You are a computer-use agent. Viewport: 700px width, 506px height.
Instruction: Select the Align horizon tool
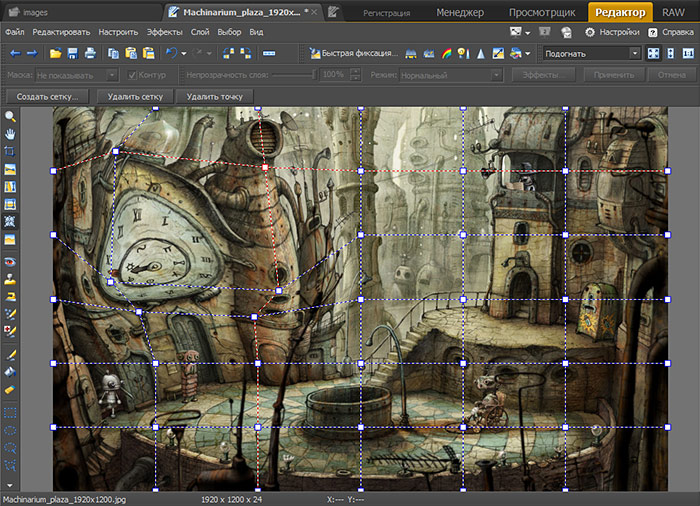click(x=10, y=169)
